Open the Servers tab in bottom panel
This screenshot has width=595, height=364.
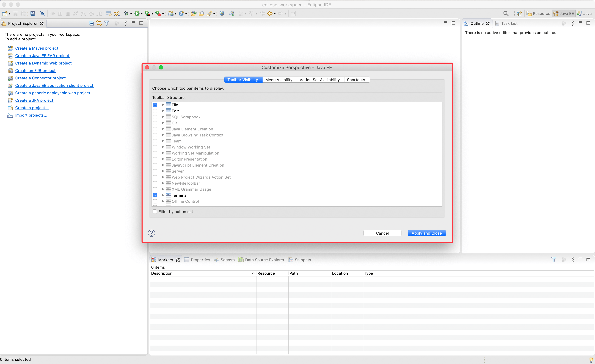(224, 260)
